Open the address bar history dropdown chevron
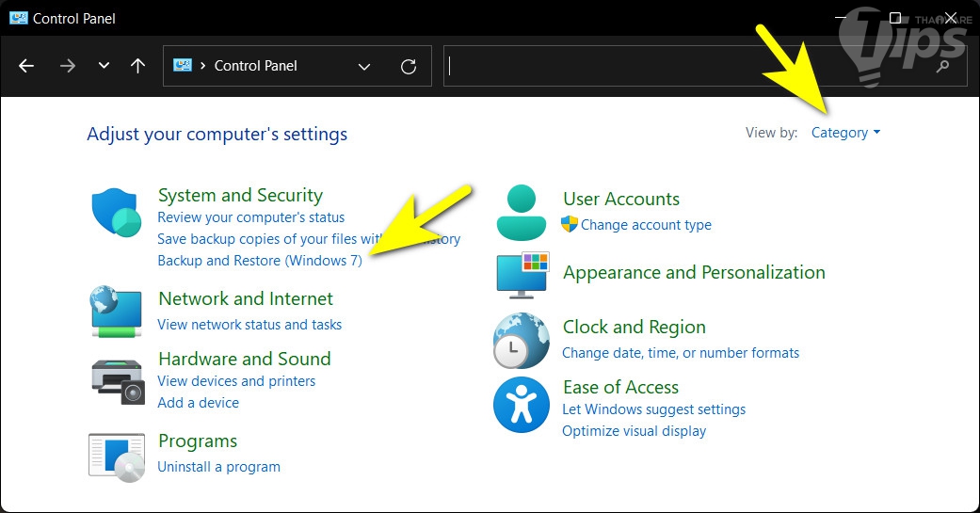The height and width of the screenshot is (513, 980). click(x=365, y=66)
